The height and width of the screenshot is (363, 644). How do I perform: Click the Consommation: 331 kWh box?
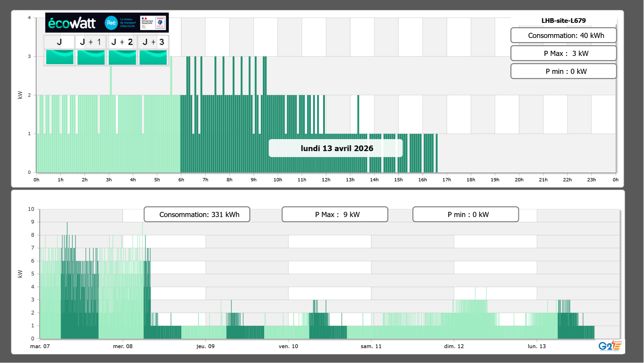(197, 214)
